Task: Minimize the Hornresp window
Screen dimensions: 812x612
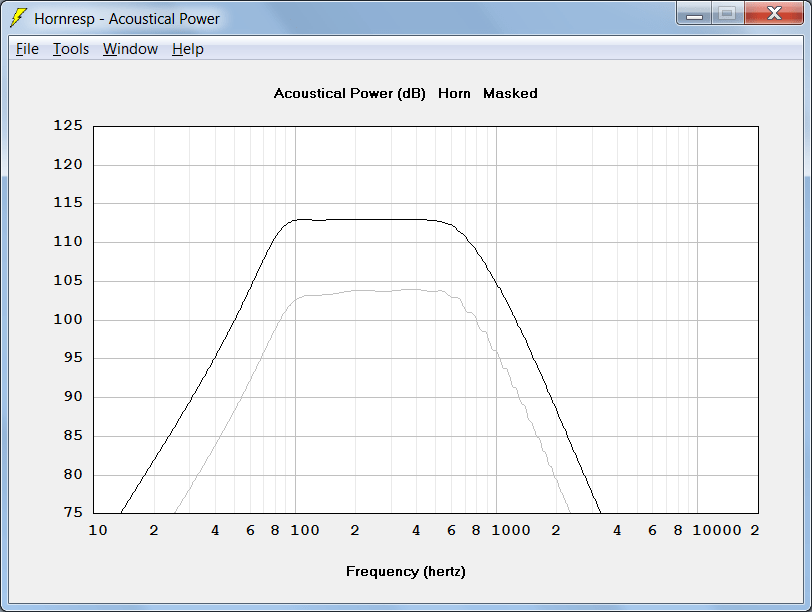Action: [x=694, y=14]
